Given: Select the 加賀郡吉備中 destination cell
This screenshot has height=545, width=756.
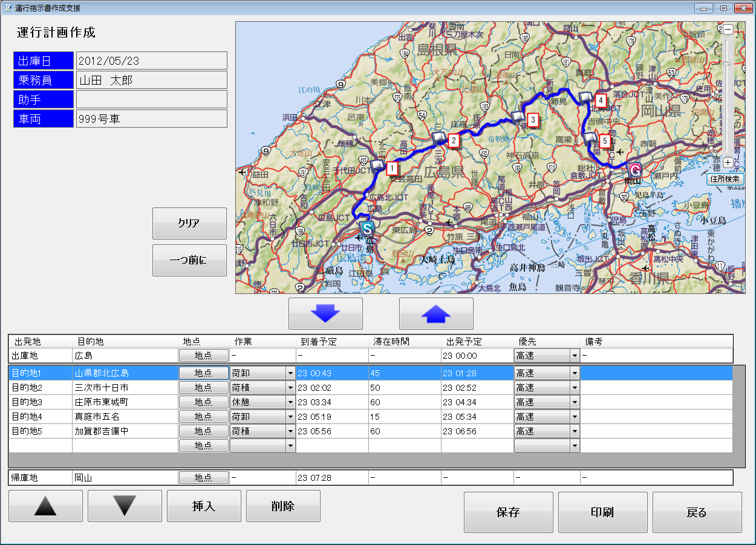Looking at the screenshot, I should [x=125, y=431].
